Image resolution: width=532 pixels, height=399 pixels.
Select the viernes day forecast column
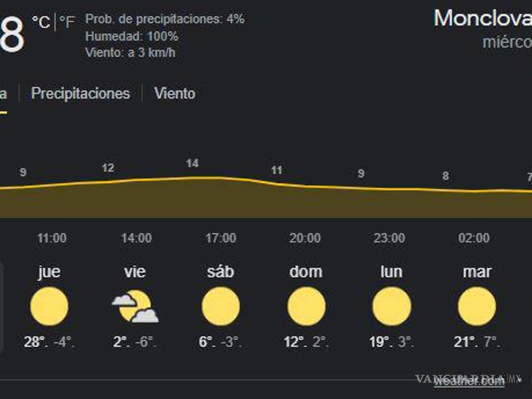click(x=134, y=271)
